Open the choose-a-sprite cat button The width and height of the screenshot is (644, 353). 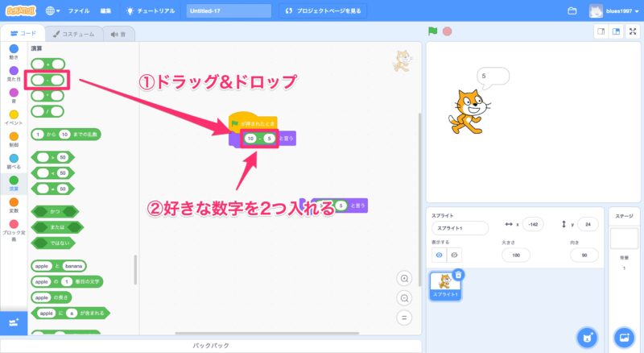coord(588,336)
